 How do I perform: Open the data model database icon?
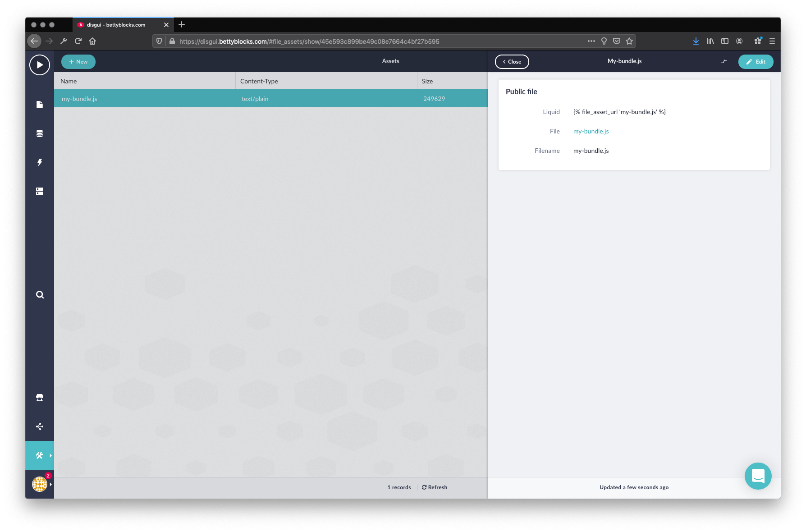click(40, 133)
